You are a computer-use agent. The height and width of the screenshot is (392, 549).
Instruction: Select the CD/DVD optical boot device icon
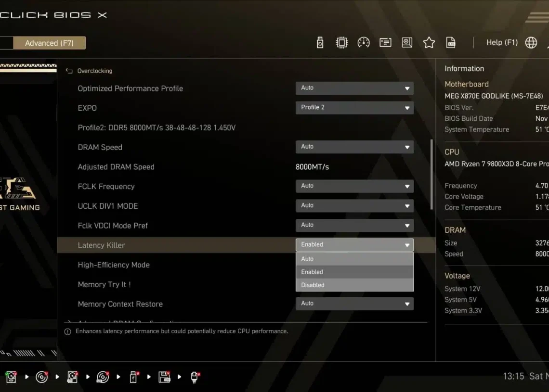pos(42,377)
